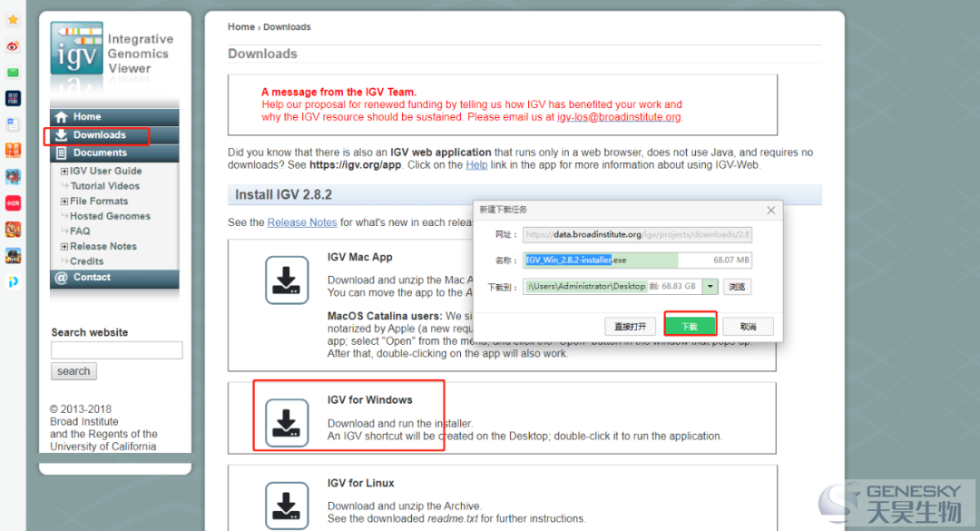Open Documents in the navigation menu
This screenshot has height=531, width=980.
[100, 152]
